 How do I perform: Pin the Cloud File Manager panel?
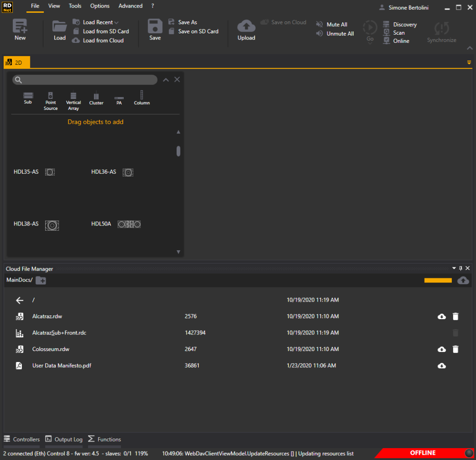[x=460, y=268]
